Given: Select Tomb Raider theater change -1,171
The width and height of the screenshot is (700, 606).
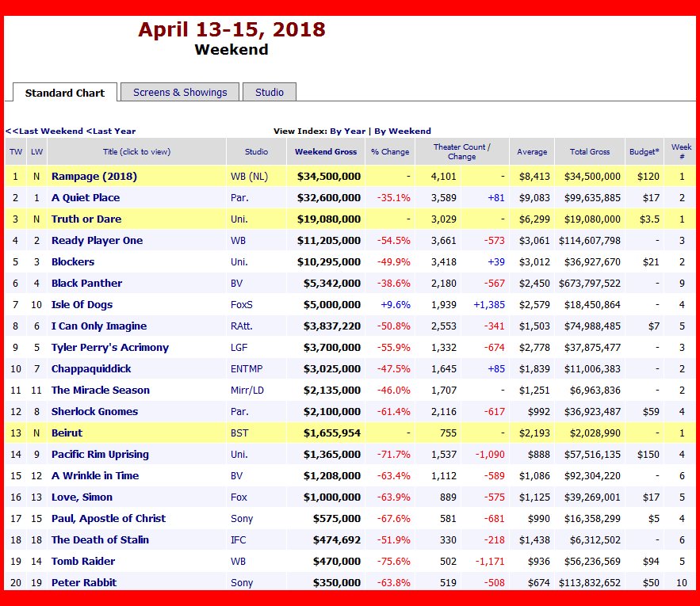Looking at the screenshot, I should (x=490, y=562).
